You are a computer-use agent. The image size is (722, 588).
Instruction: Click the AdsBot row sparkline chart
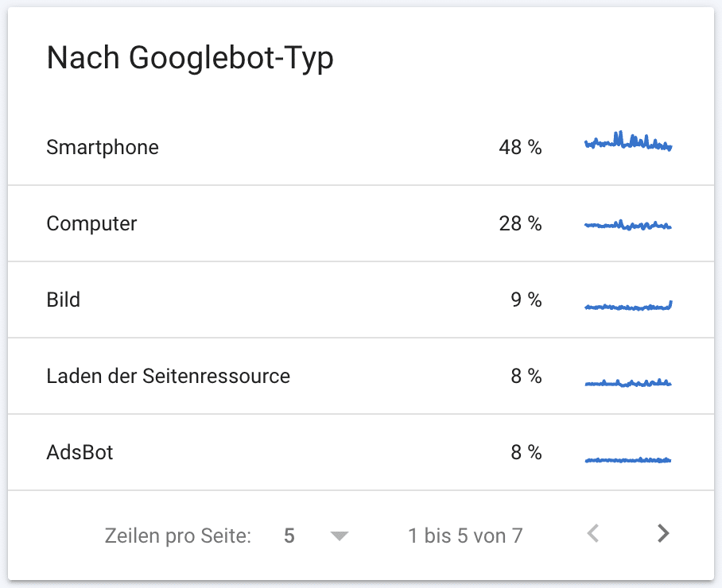627,458
